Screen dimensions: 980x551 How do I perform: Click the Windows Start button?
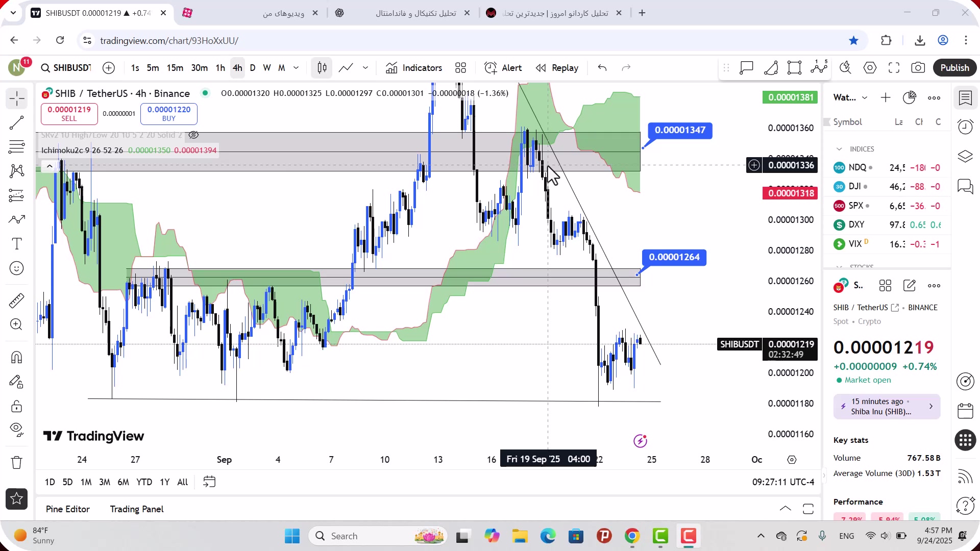(292, 536)
